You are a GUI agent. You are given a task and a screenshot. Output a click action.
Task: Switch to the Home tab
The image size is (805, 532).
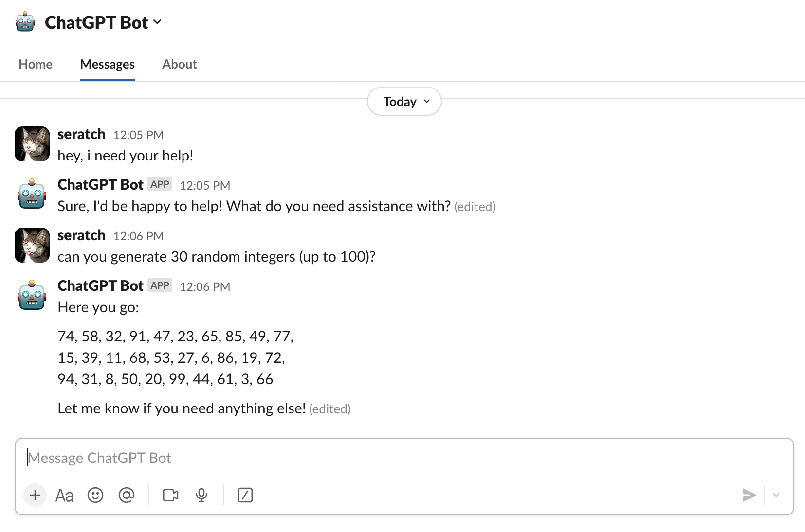pos(35,64)
